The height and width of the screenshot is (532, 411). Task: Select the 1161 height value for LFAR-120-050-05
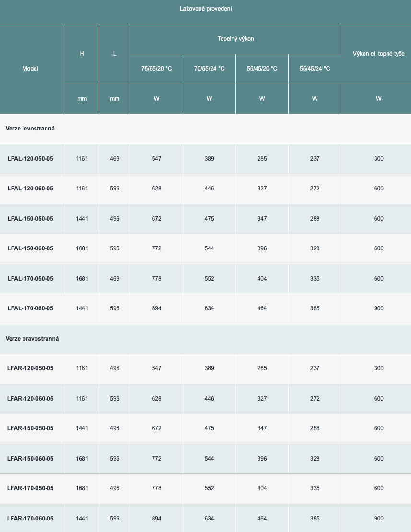click(x=82, y=368)
